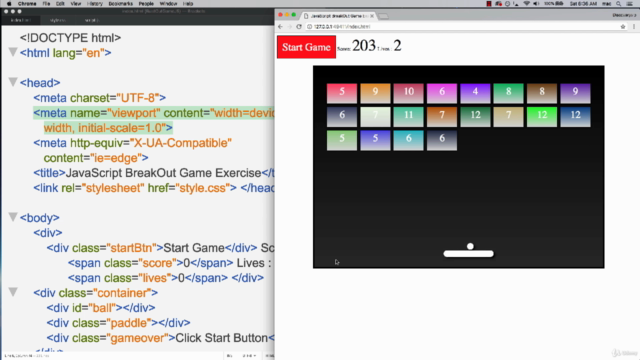Open the Apple menu
The image size is (640, 360).
pyautogui.click(x=9, y=4)
